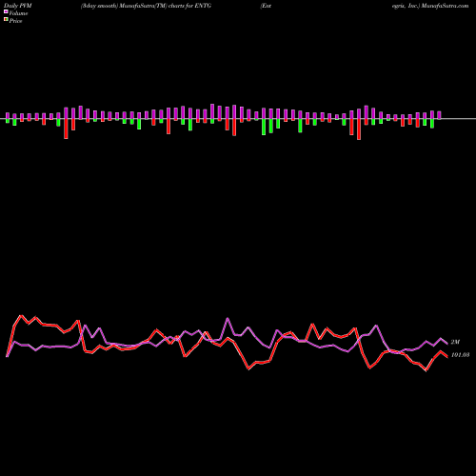
Task: Click the Volume legend color swatch
Action: click(x=6, y=12)
